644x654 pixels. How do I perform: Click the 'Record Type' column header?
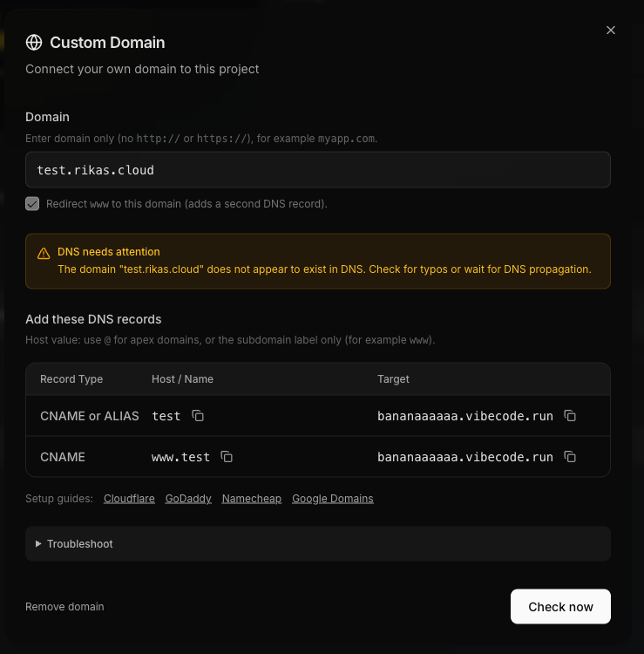[71, 379]
